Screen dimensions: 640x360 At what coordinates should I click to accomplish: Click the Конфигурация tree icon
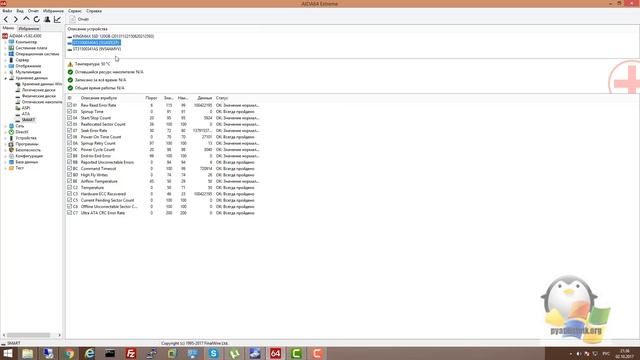(x=11, y=156)
